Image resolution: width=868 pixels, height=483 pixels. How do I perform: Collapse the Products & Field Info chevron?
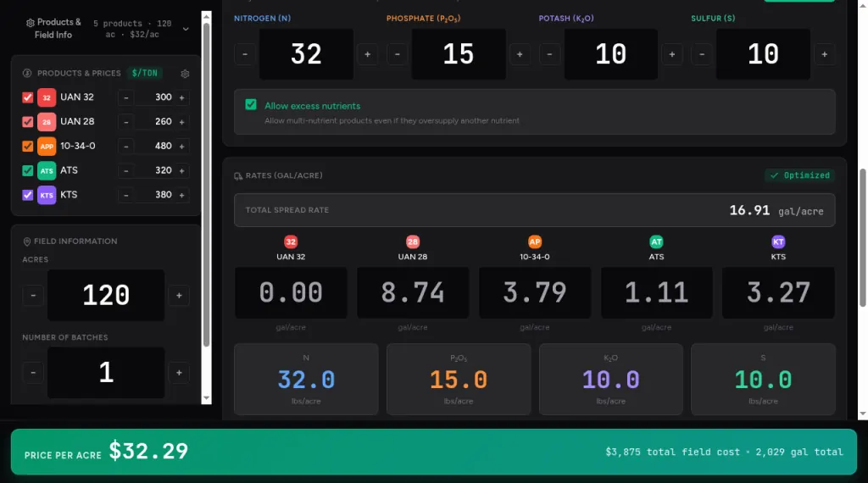click(186, 29)
